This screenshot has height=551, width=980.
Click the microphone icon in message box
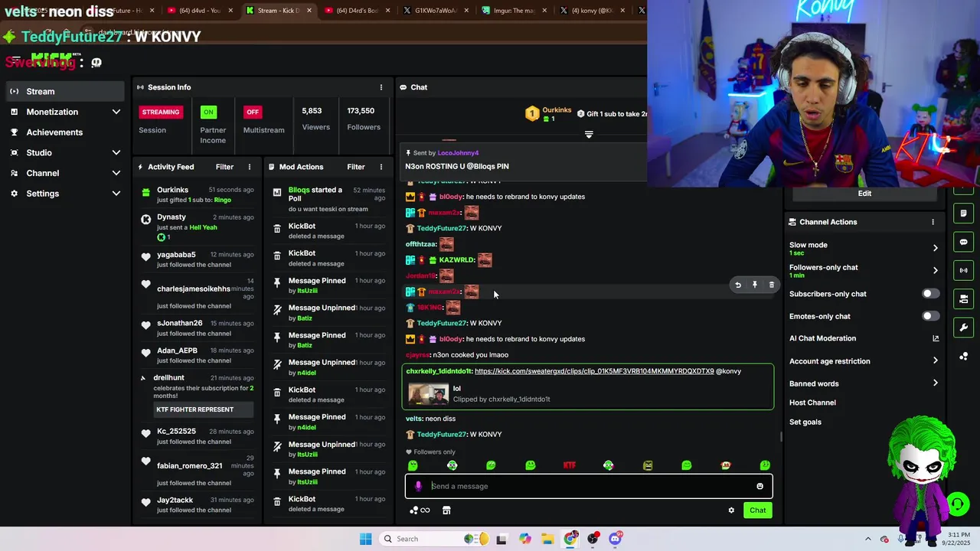418,486
